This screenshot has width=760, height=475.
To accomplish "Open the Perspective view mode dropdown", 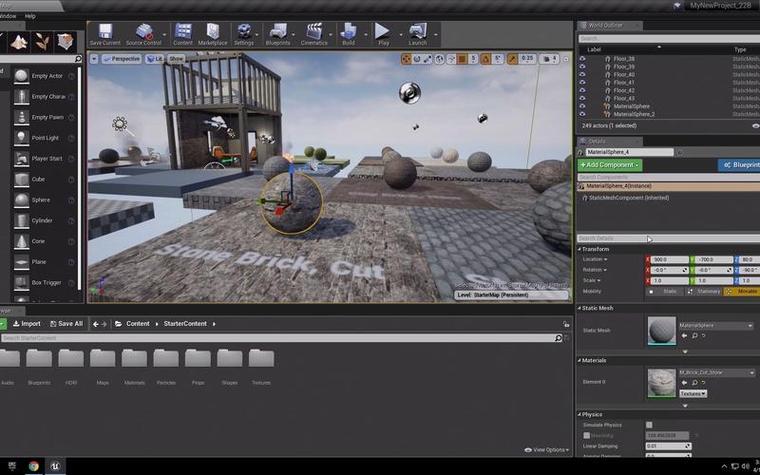I will 122,59.
